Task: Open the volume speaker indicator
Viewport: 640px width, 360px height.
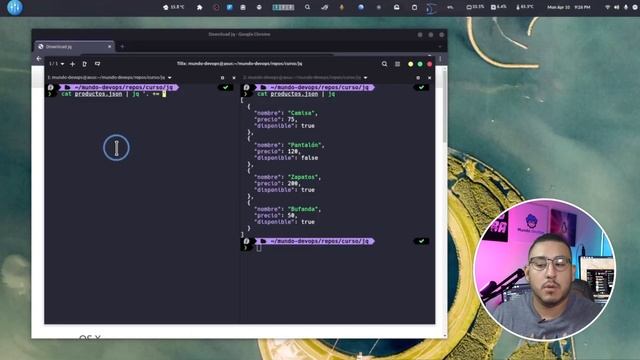Action: pyautogui.click(x=617, y=7)
